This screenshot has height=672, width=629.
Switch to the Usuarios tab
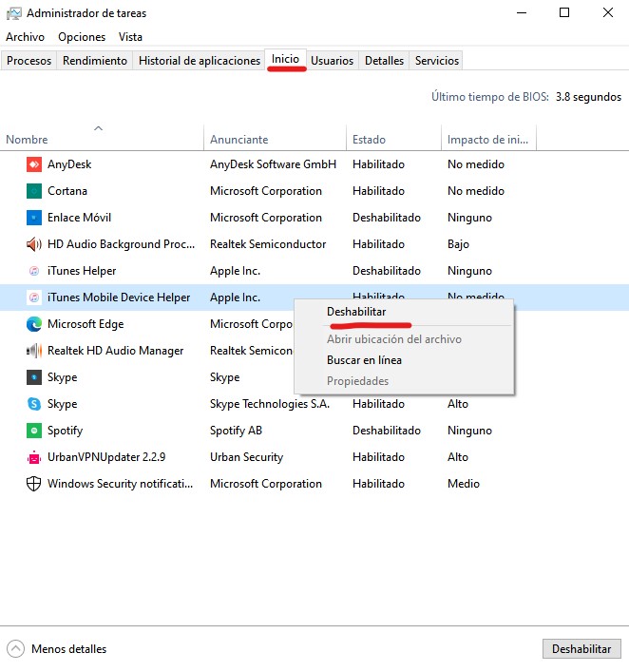[332, 61]
